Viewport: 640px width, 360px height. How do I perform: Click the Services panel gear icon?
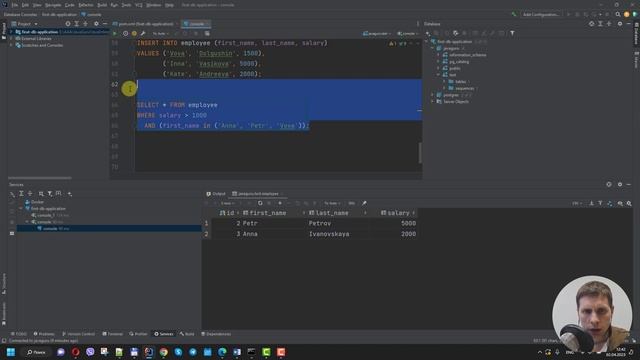pyautogui.click(x=620, y=184)
